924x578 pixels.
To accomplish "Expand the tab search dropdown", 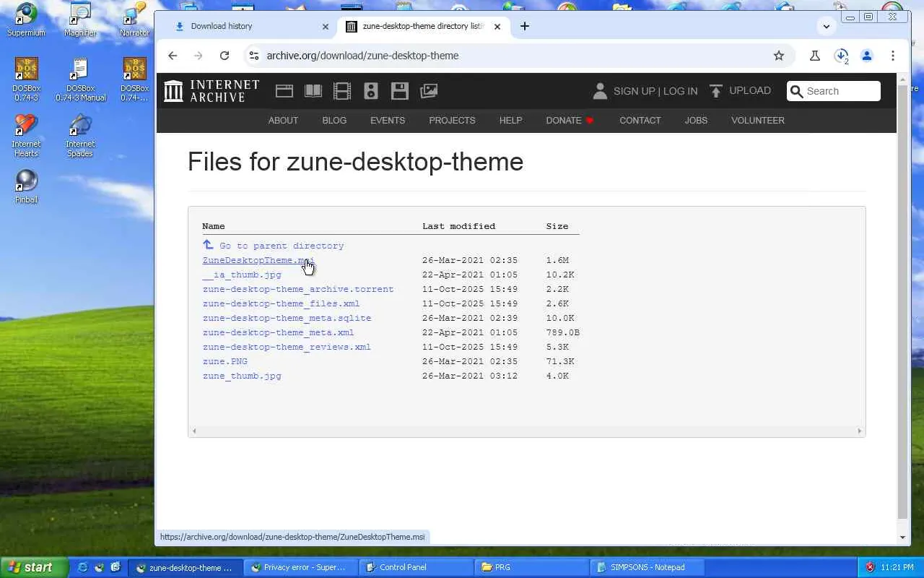I will pyautogui.click(x=827, y=27).
